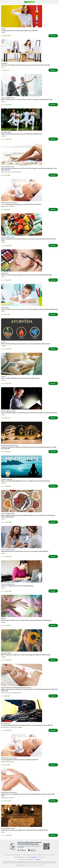Viewport: 59px width, 868px height.
Task: View Deal for Auto Technique oil change
Action: point(53,730)
